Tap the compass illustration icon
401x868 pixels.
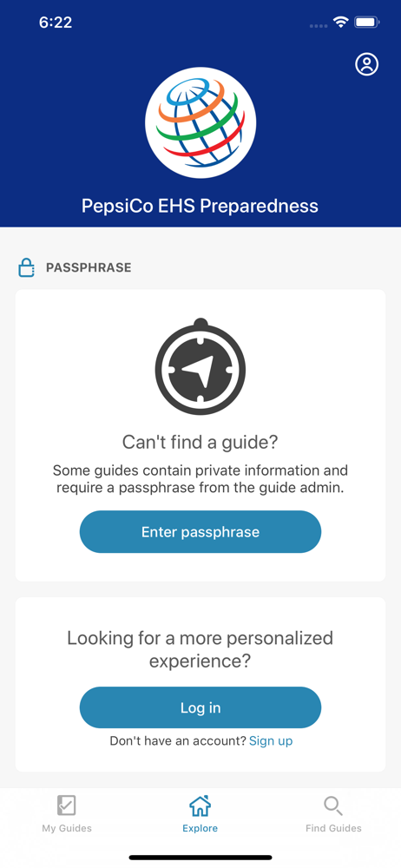coord(200,366)
